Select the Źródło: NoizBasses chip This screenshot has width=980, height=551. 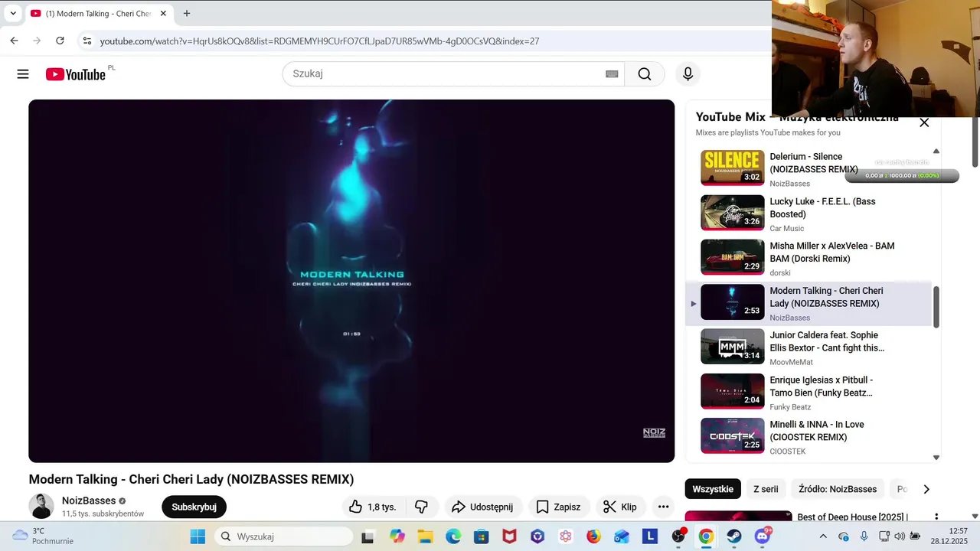[838, 489]
